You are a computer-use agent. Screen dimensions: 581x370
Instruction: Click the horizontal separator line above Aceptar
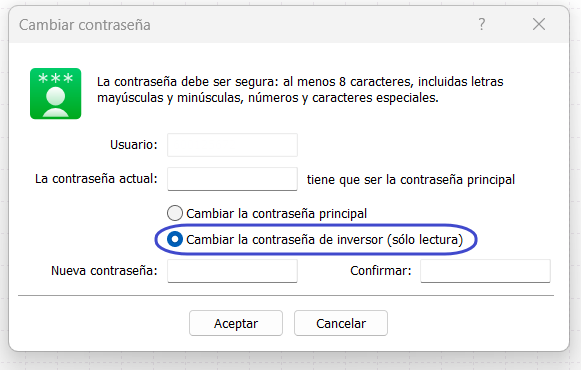pyautogui.click(x=286, y=296)
